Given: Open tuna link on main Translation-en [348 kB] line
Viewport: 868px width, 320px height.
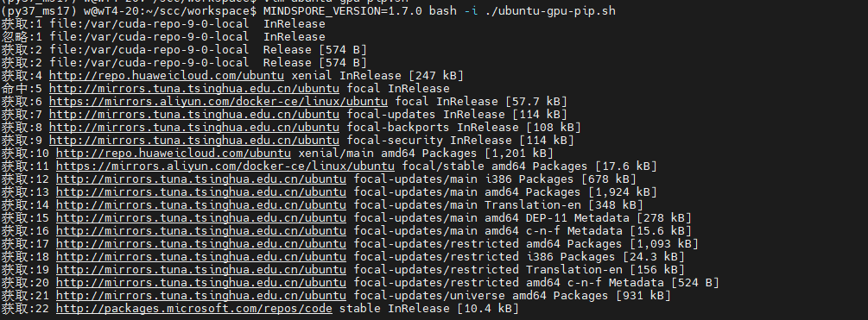Looking at the screenshot, I should 201,205.
